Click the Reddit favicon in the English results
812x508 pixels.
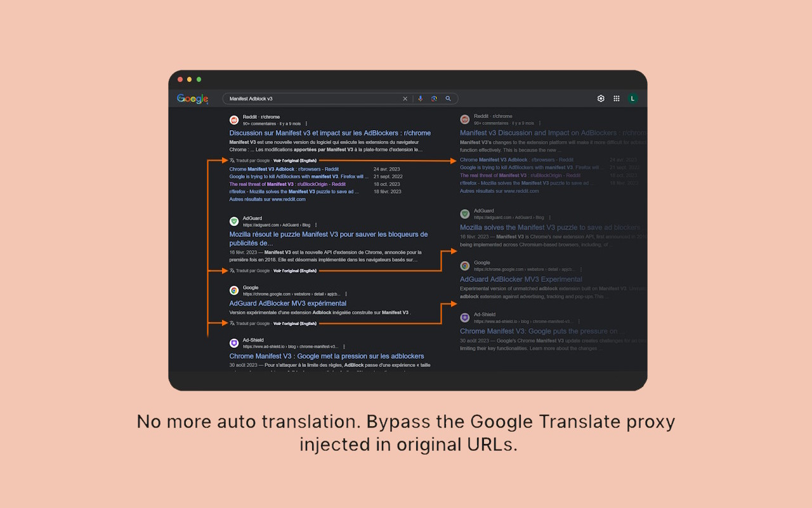tap(465, 119)
